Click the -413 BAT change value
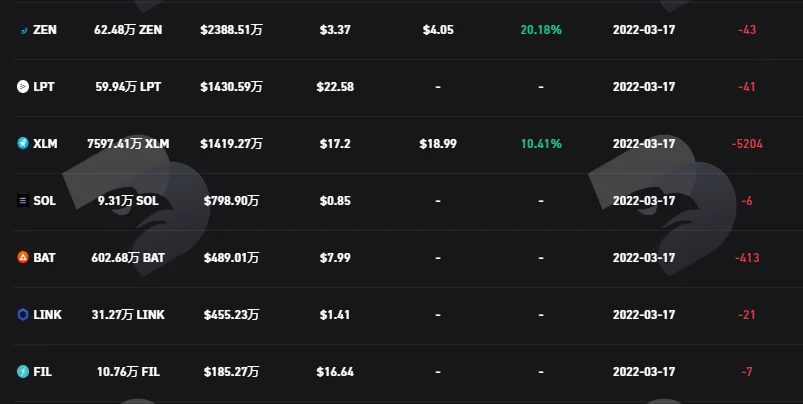 coord(747,258)
